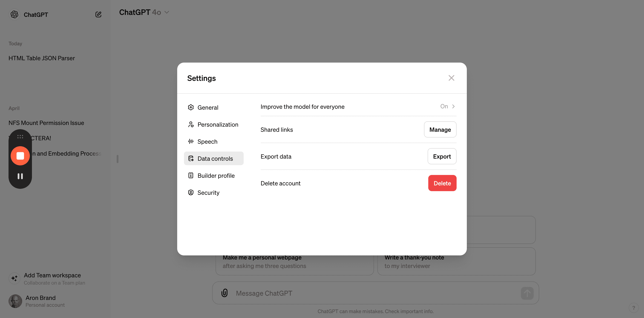Choose the Write a thank-you note suggestion
The image size is (644, 318).
point(456,262)
